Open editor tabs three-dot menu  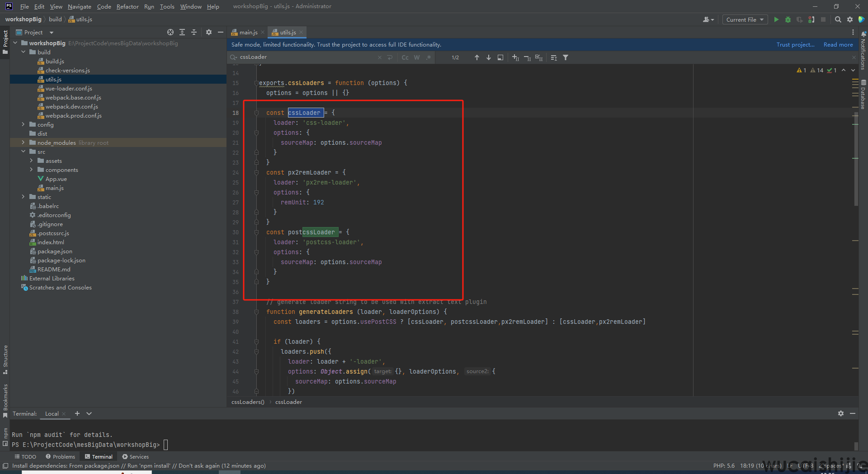853,32
